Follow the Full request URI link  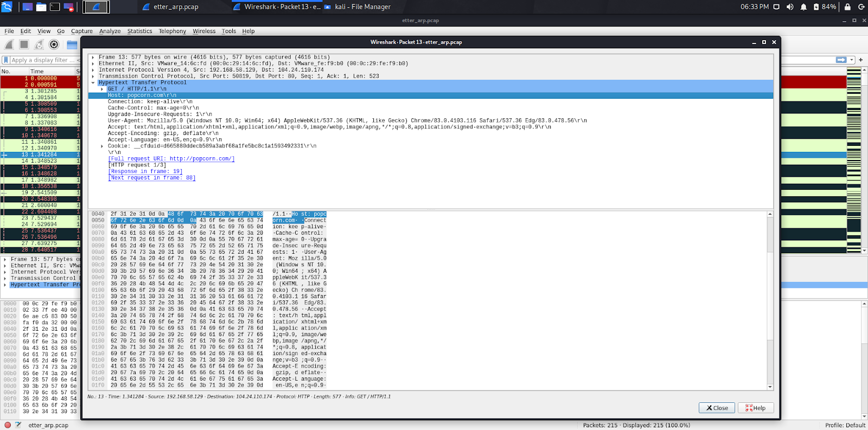[x=171, y=159]
